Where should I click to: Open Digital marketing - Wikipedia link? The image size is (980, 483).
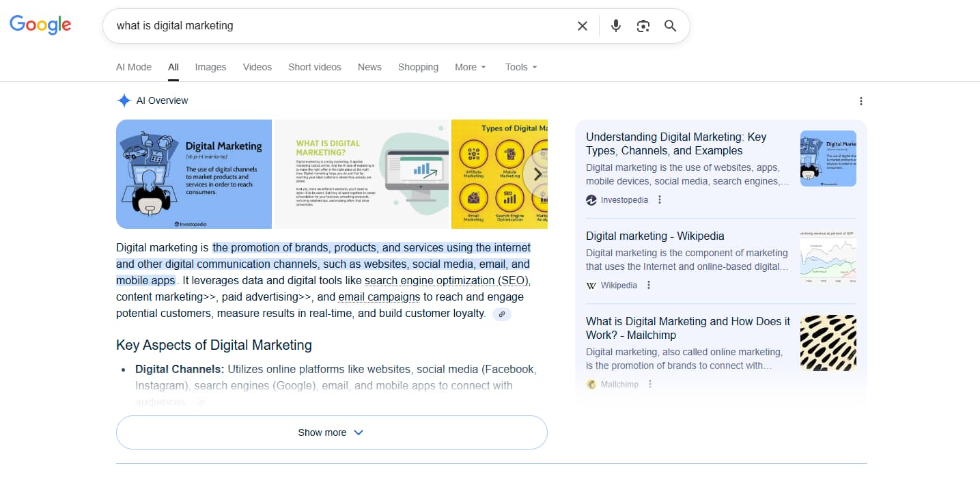tap(655, 236)
